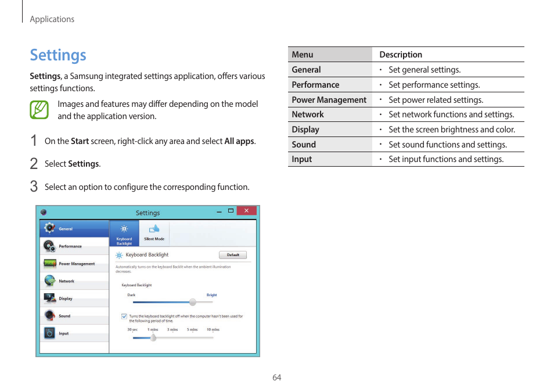Click 'Set sound functions and settings.' cell
554x392 pixels.
(x=448, y=145)
